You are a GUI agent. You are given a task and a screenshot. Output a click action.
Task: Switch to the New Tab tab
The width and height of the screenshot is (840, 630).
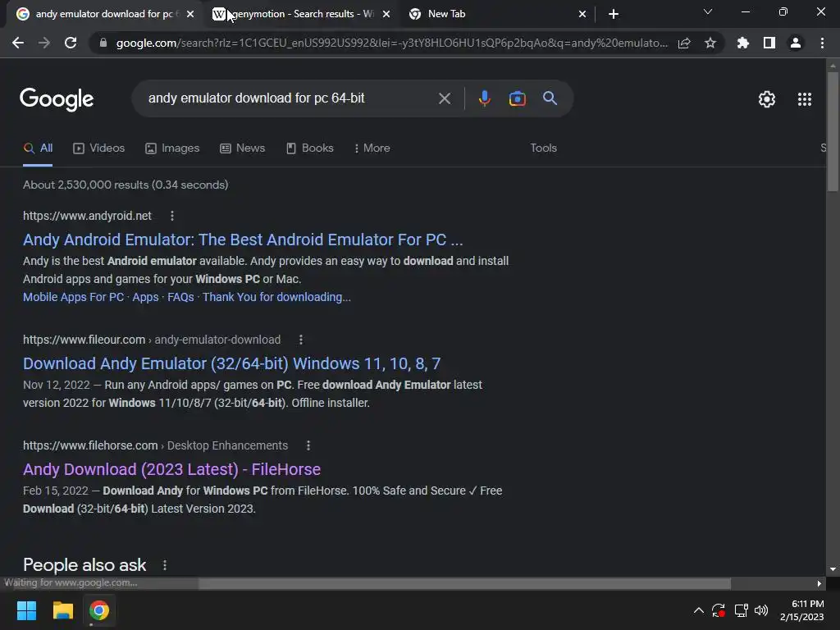pyautogui.click(x=496, y=14)
